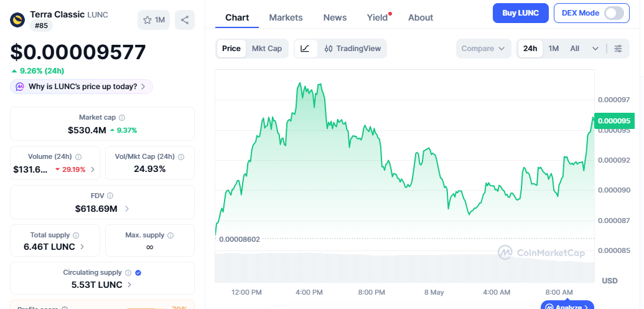Select the line chart view icon
The width and height of the screenshot is (644, 309).
point(305,49)
